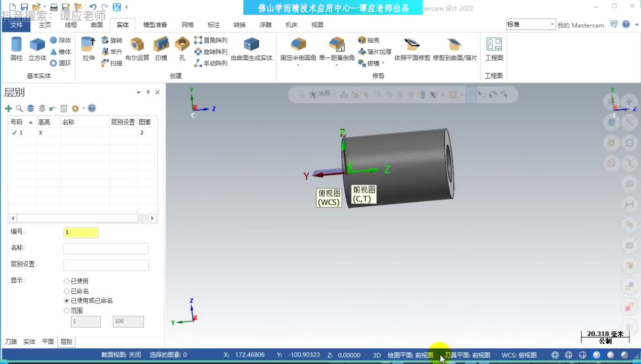Select the 范围 range radio button

(67, 311)
